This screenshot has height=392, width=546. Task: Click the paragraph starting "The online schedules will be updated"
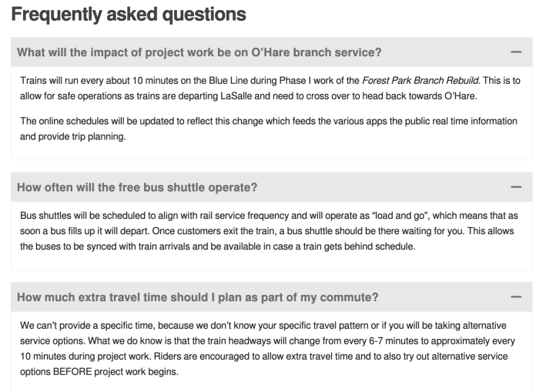coord(269,129)
